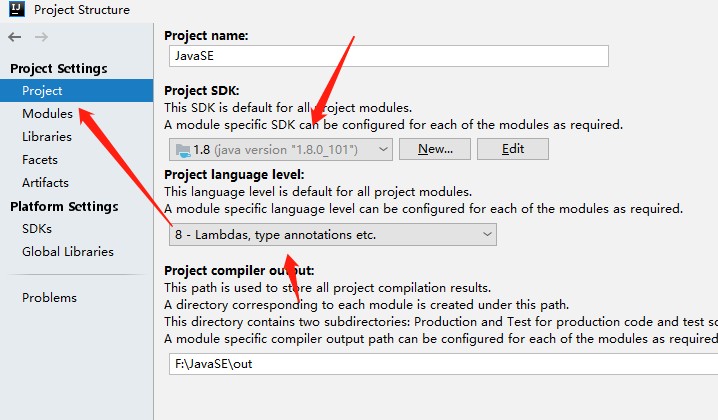View the Problems list
This screenshot has height=420, width=718.
(49, 298)
